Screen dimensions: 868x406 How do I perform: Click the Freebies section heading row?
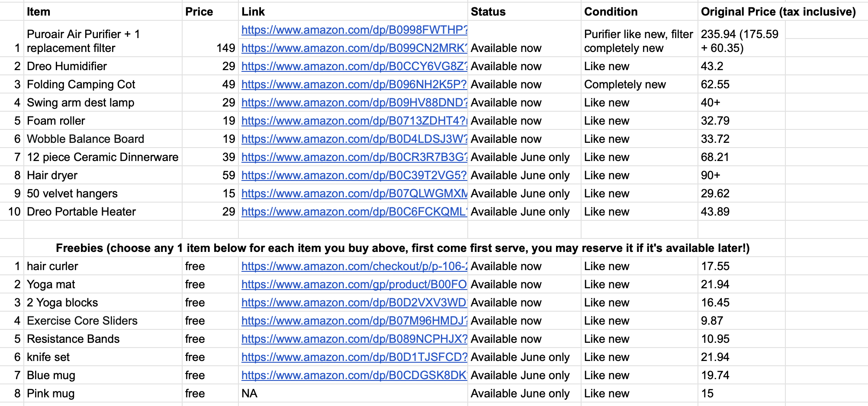[402, 248]
